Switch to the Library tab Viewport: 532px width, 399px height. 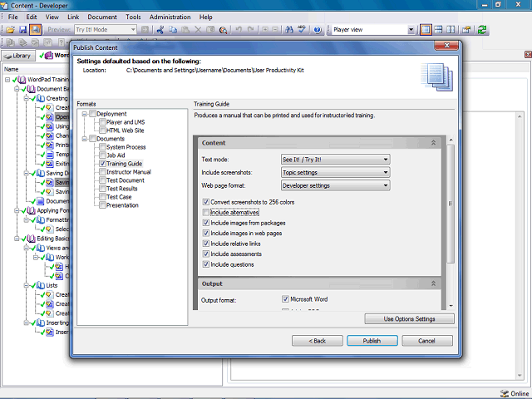pos(18,56)
